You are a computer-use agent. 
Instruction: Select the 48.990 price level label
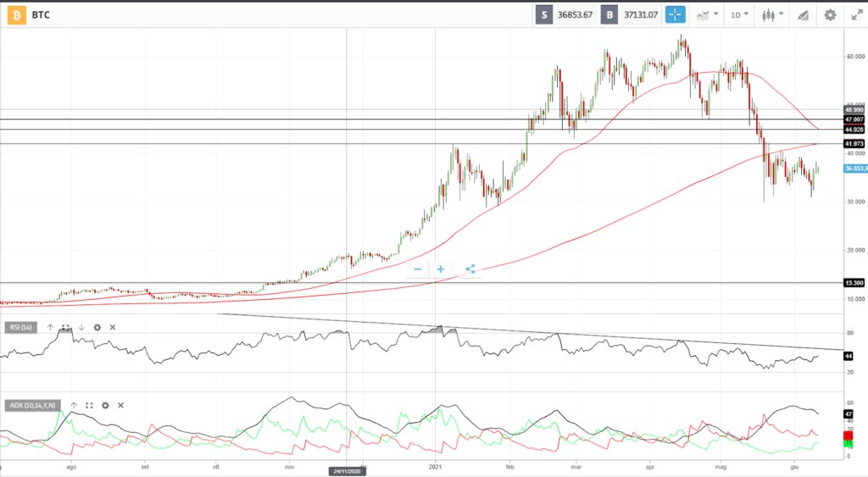[x=854, y=109]
